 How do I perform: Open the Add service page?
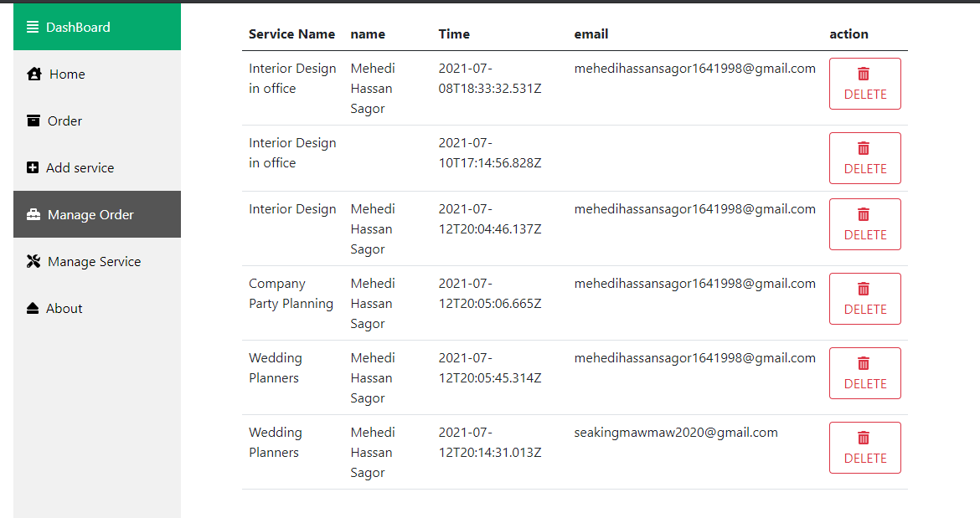(97, 167)
